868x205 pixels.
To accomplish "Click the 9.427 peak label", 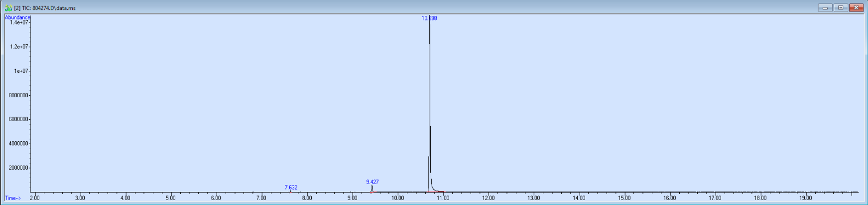I will pos(372,182).
